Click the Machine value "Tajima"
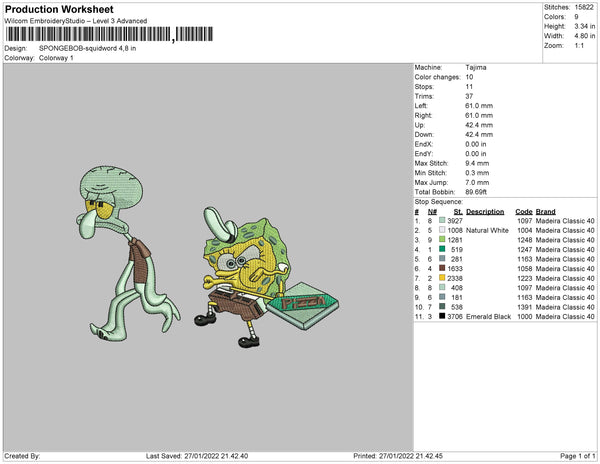 pyautogui.click(x=476, y=67)
